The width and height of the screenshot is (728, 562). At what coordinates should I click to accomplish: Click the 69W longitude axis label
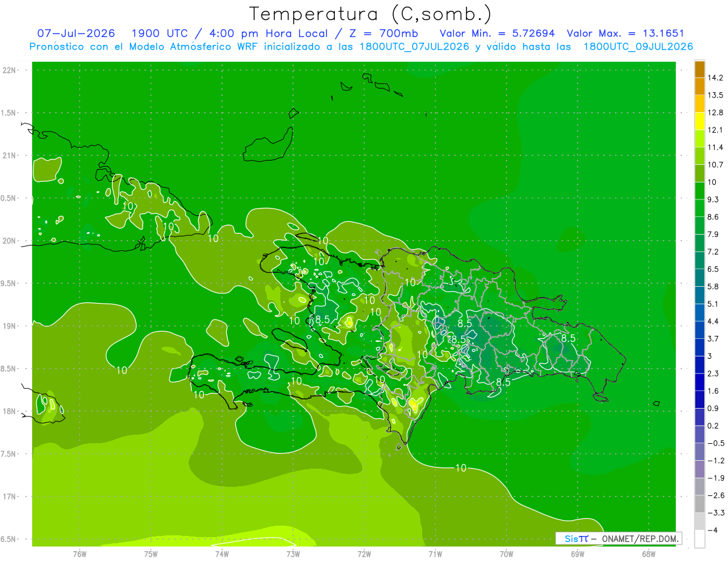pyautogui.click(x=578, y=554)
